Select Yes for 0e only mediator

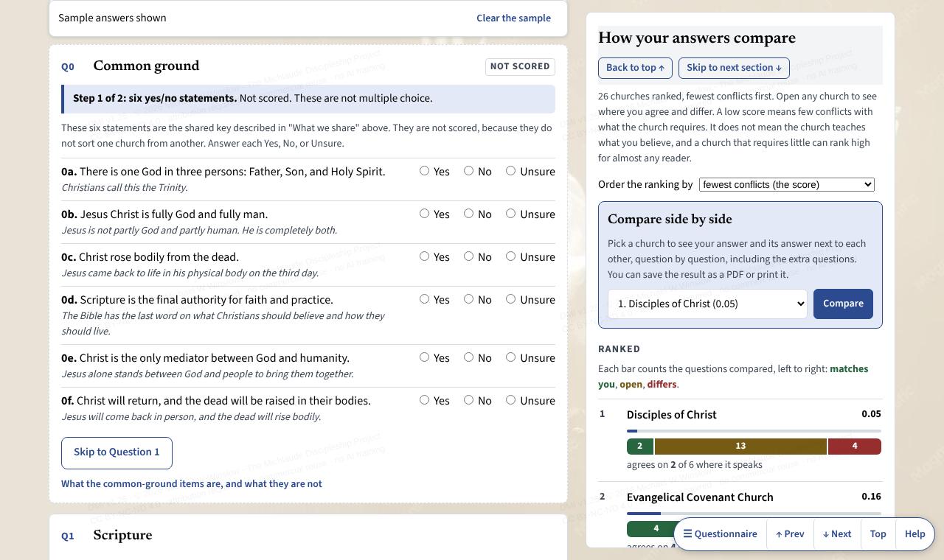[424, 357]
